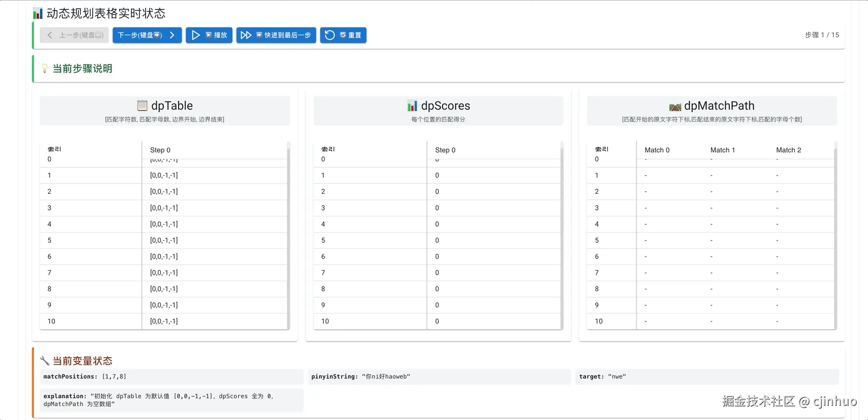
Task: Select the Step 0 header in dpTable
Action: click(x=161, y=150)
